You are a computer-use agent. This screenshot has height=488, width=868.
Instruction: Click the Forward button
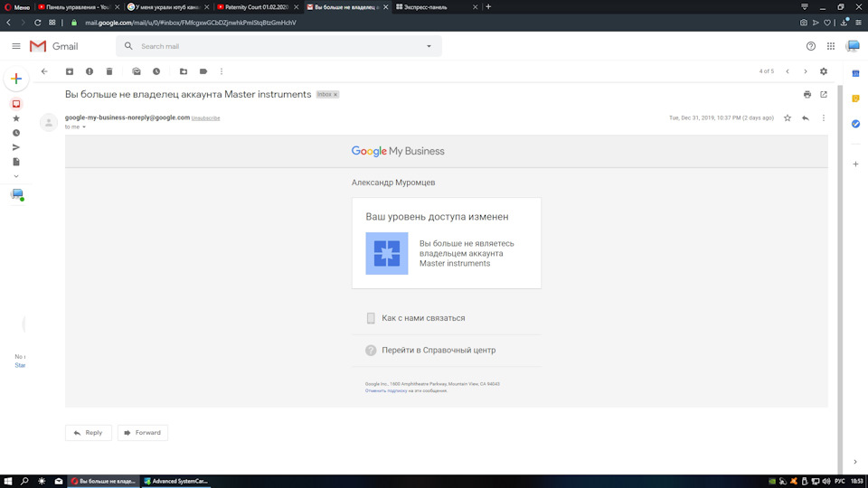tap(142, 433)
